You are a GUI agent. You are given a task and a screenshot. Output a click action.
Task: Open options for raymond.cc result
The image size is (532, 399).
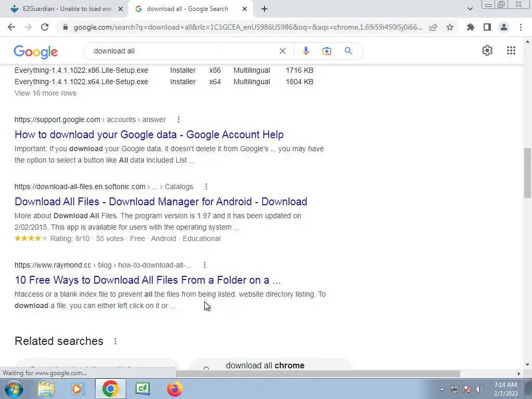(204, 265)
